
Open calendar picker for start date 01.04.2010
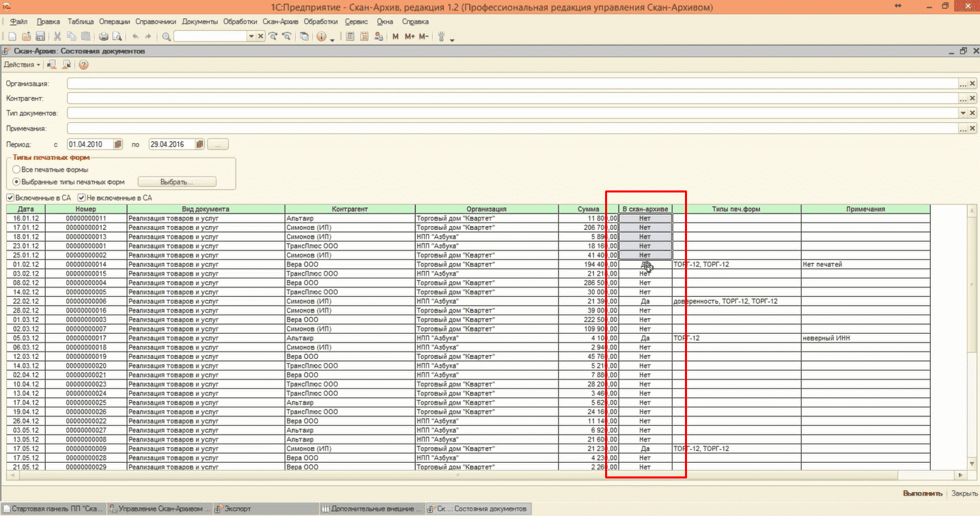coord(118,144)
